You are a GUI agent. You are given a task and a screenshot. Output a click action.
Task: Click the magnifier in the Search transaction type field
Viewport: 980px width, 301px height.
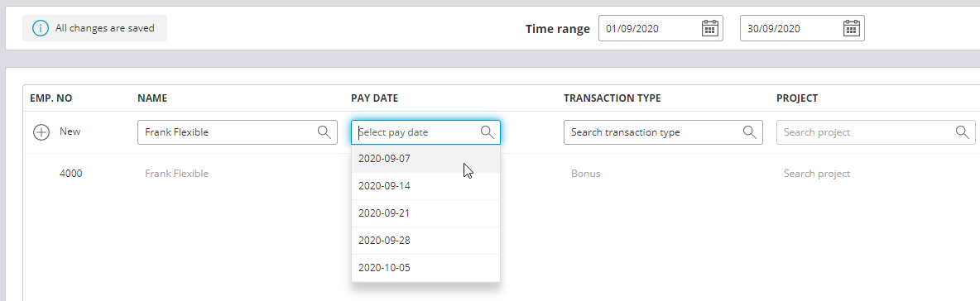(x=749, y=131)
